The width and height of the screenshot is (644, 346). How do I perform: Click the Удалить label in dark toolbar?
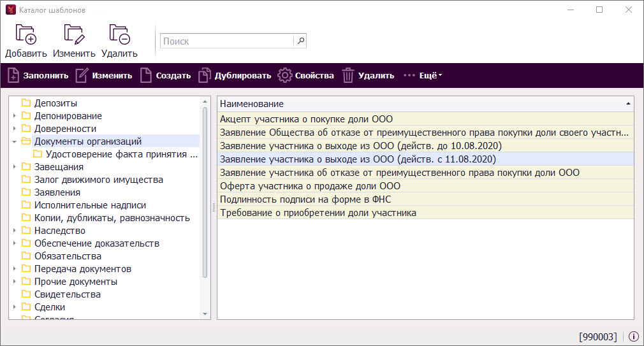(x=376, y=76)
